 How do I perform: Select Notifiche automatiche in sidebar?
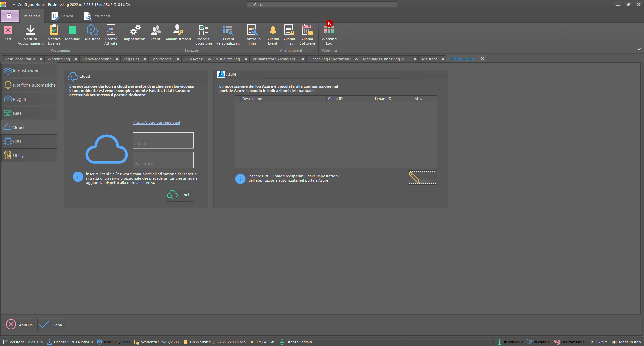29,85
